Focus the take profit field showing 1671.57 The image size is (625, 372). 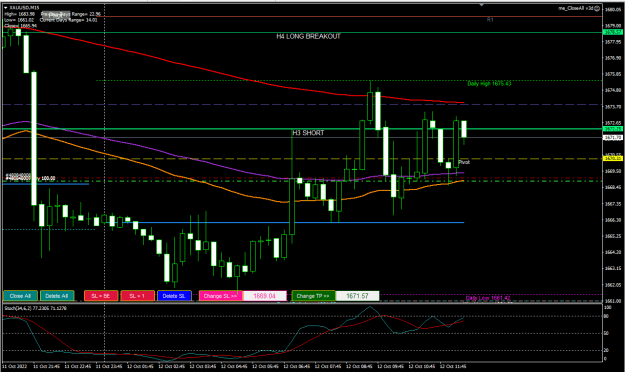coord(357,296)
